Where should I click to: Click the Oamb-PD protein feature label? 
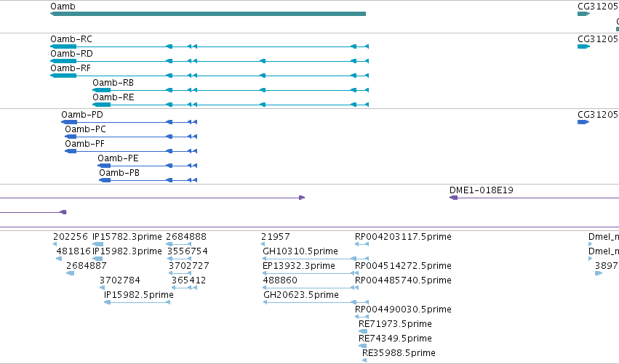coord(82,115)
